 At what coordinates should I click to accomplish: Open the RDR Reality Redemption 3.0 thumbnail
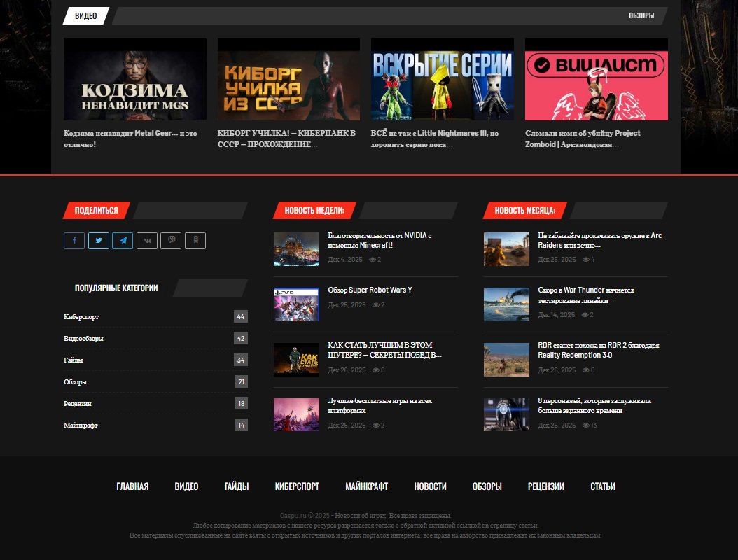click(506, 359)
